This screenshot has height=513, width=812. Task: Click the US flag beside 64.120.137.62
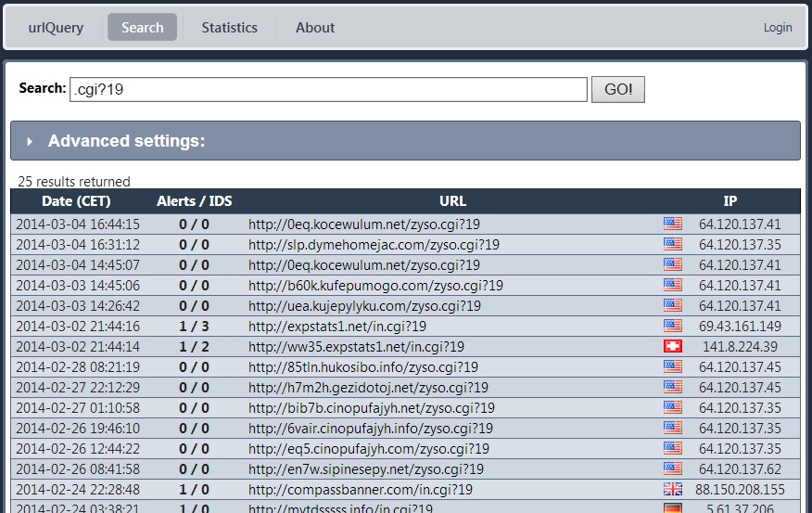coord(672,468)
